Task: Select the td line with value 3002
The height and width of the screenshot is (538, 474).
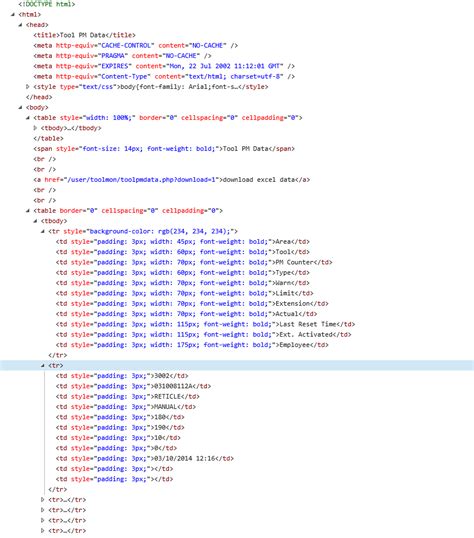Action: pos(122,376)
